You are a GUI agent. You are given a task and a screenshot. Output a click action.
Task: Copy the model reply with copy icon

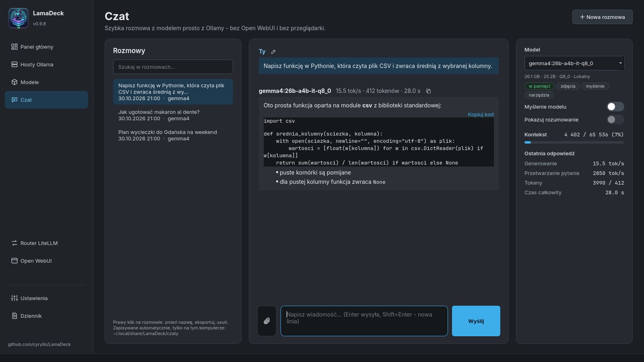[428, 91]
